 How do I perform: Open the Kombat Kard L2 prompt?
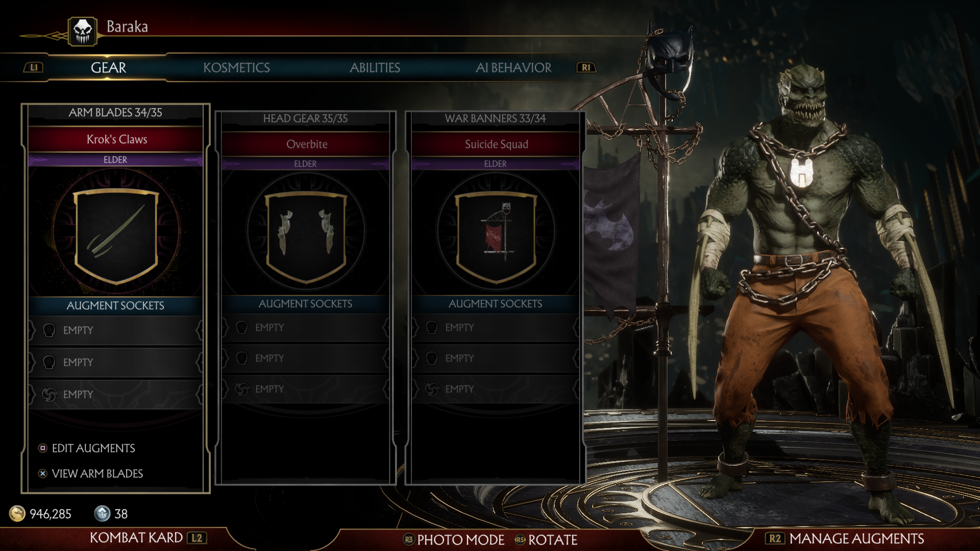[x=148, y=538]
